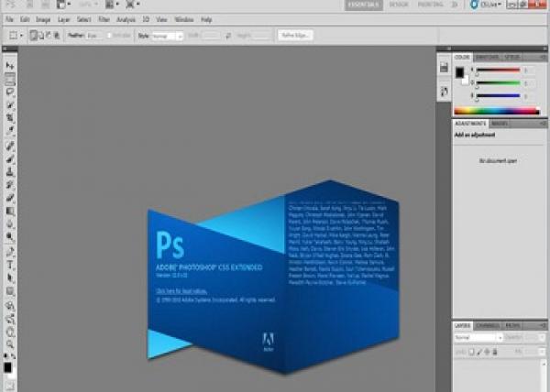Enable the Anti-alias checkbox
The width and height of the screenshot is (550, 392).
point(109,36)
